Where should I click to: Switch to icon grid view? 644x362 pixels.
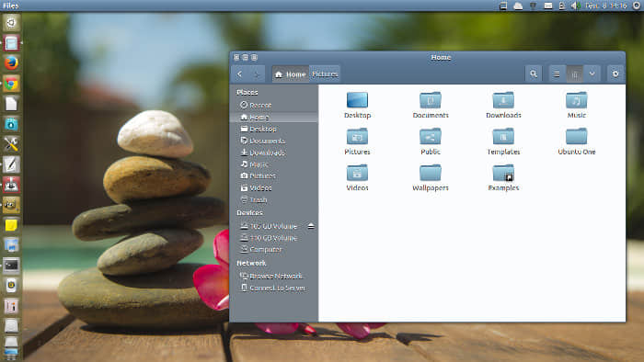(575, 74)
